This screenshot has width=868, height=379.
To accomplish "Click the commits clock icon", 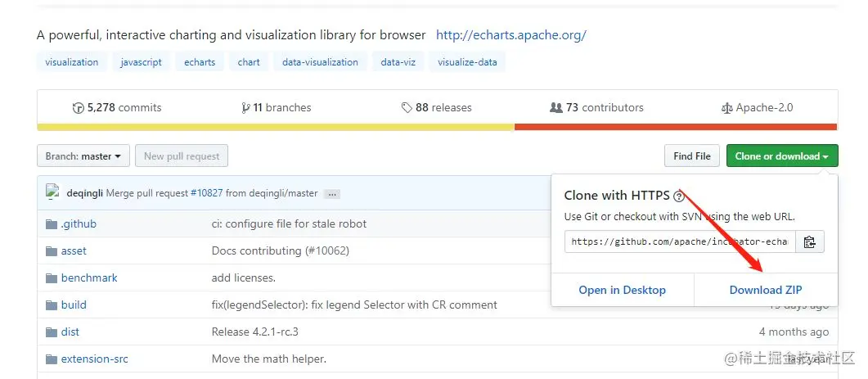I will coord(78,108).
